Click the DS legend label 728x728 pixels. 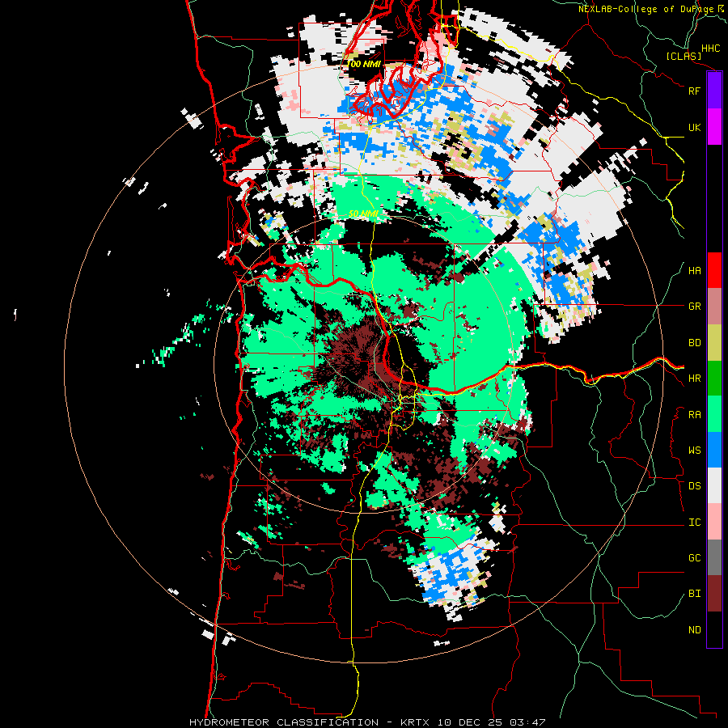[x=694, y=486]
